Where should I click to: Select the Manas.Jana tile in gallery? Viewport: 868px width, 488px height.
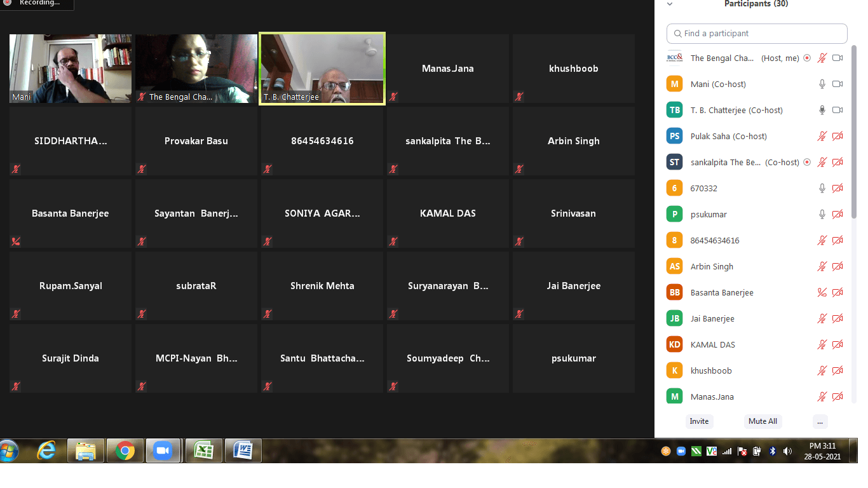click(448, 69)
